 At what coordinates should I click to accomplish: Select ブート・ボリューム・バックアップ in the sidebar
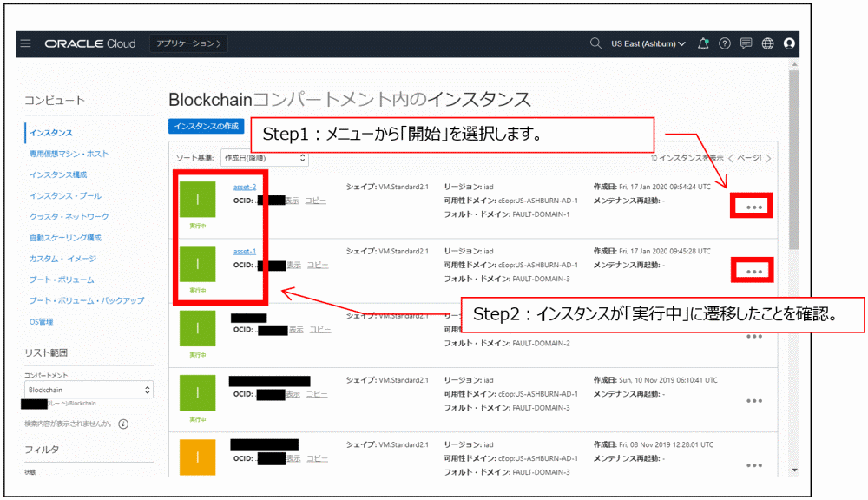(86, 300)
